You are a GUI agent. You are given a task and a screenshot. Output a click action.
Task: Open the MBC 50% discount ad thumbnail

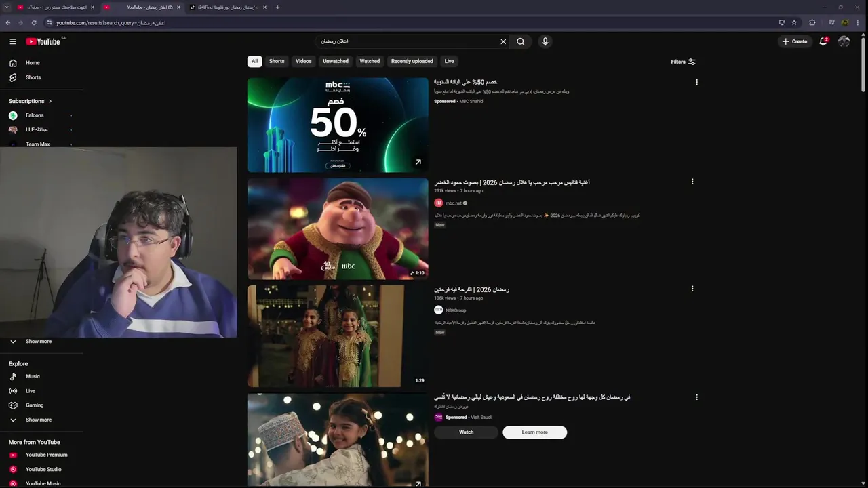pyautogui.click(x=338, y=125)
